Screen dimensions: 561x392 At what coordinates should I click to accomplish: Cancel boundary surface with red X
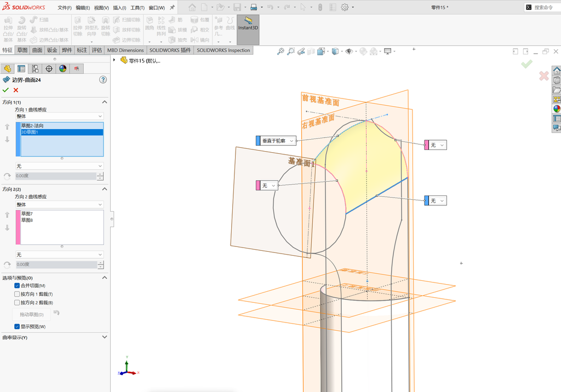tap(16, 90)
